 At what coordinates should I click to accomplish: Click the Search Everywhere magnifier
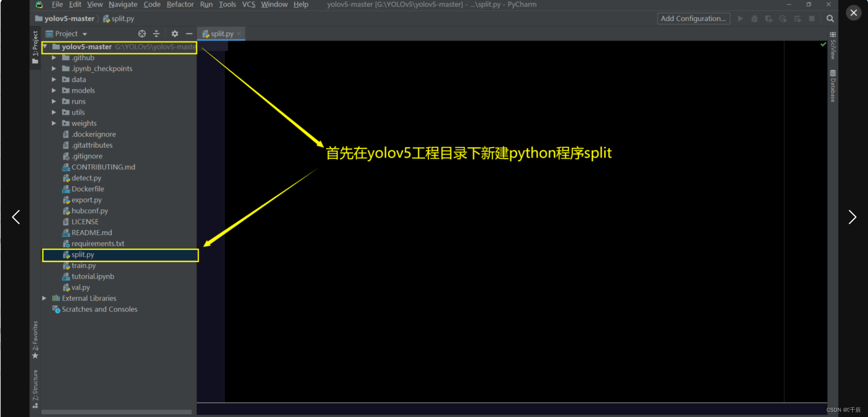click(x=830, y=18)
